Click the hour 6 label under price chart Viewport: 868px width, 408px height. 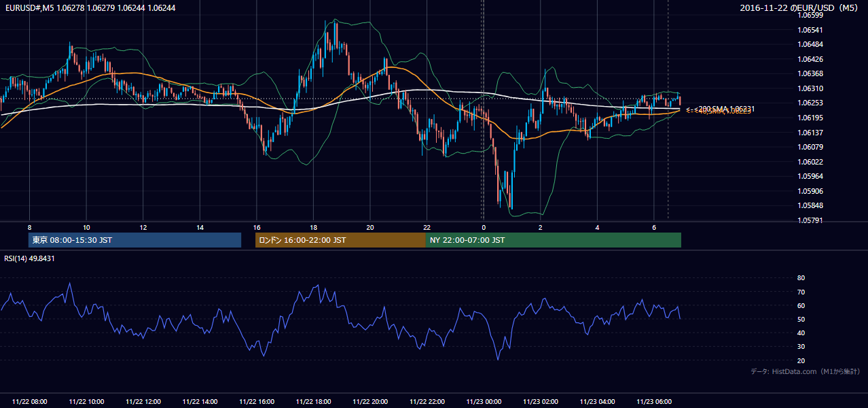653,227
